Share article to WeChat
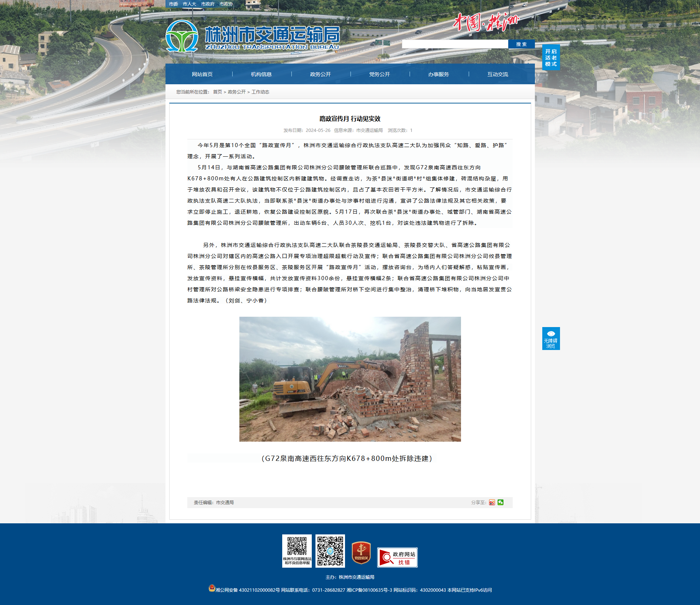This screenshot has width=700, height=605. coord(501,502)
